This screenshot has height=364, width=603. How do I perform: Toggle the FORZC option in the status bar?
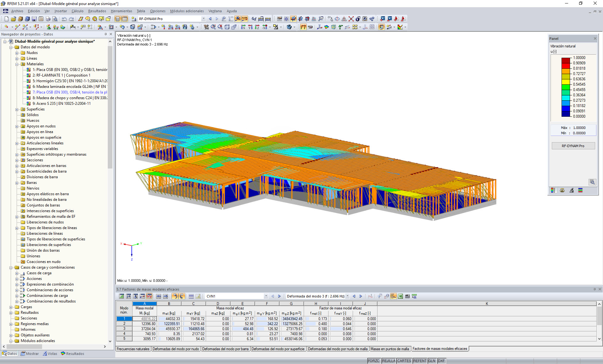[374, 361]
